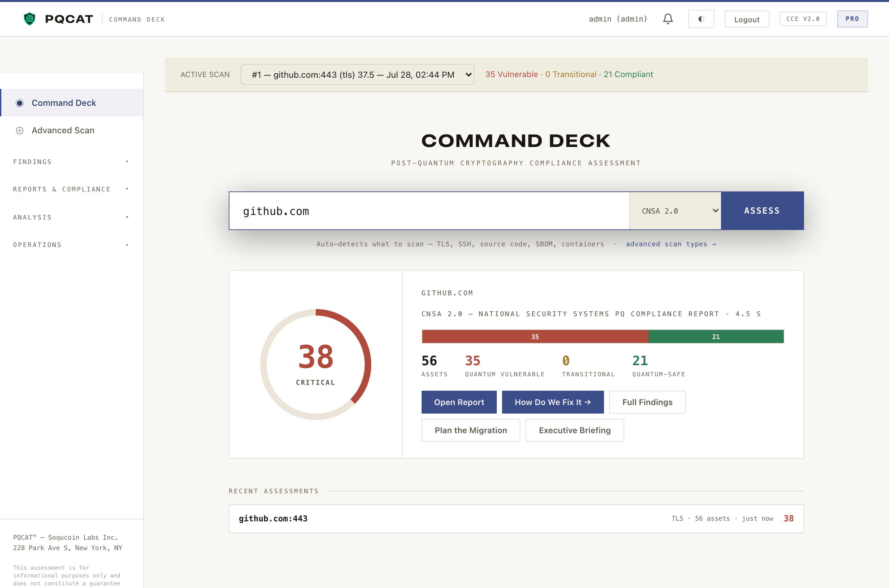Select Command Deck in sidebar

point(72,103)
